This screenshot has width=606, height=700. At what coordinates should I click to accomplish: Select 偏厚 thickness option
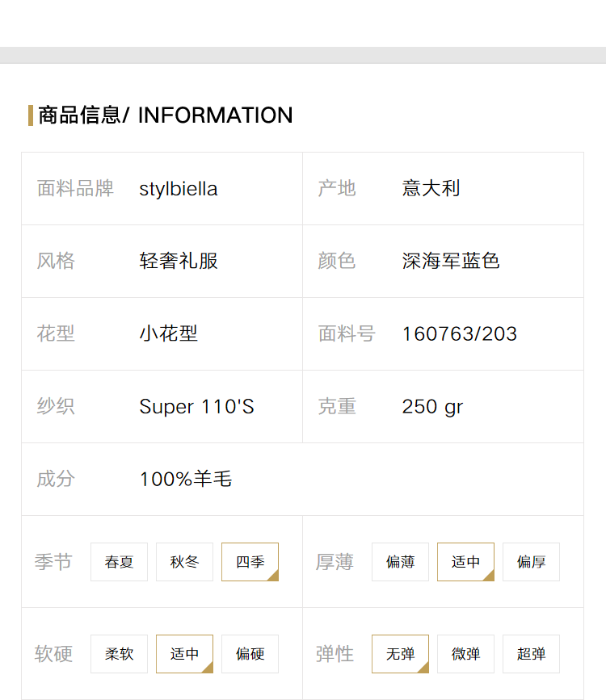coord(531,562)
